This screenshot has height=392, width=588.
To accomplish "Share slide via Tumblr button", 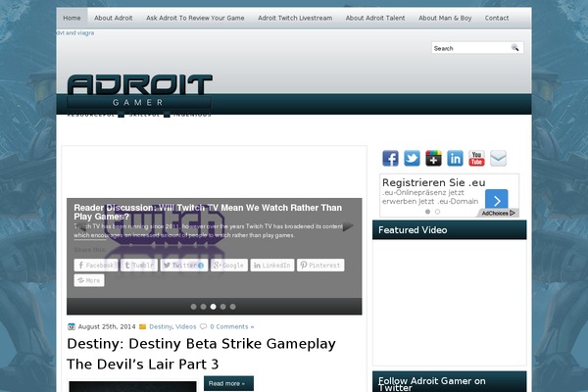I will [x=139, y=266].
